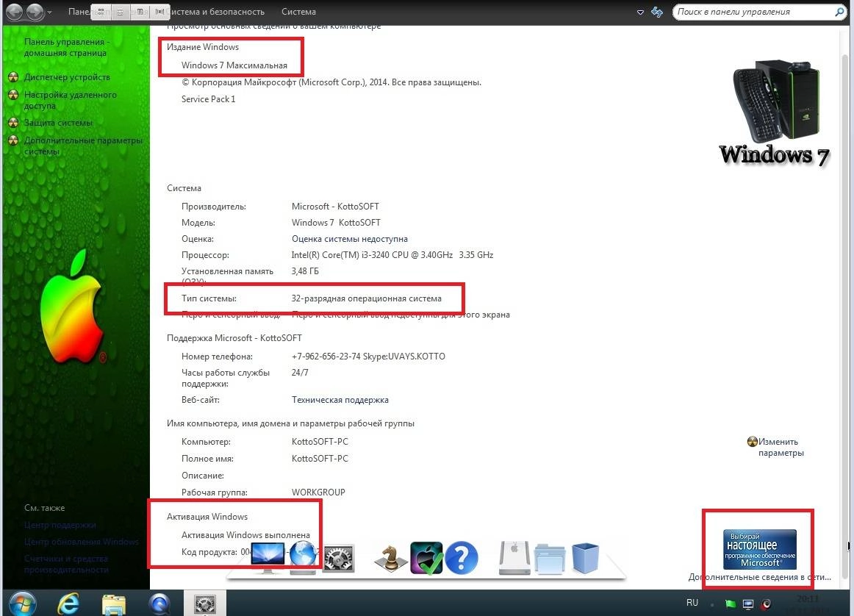Screen dimensions: 854x616
Task: Click RU language indicator in tray
Action: coord(692,602)
